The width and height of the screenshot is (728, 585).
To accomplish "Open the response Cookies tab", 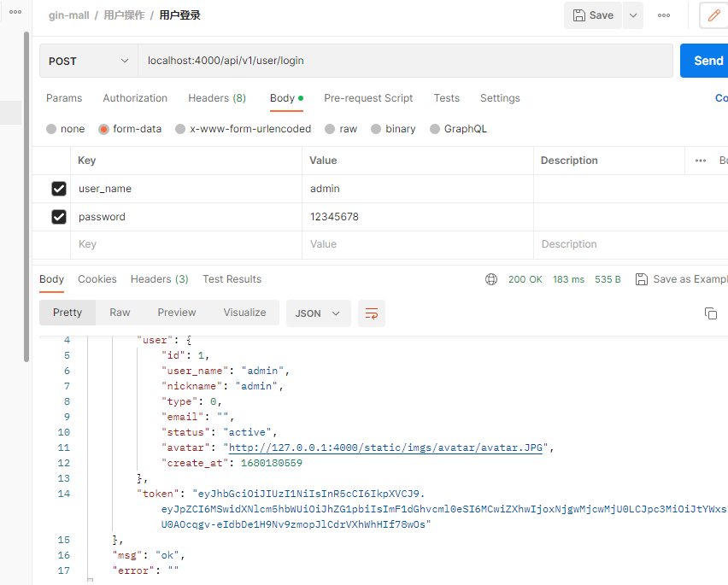I will pyautogui.click(x=97, y=279).
